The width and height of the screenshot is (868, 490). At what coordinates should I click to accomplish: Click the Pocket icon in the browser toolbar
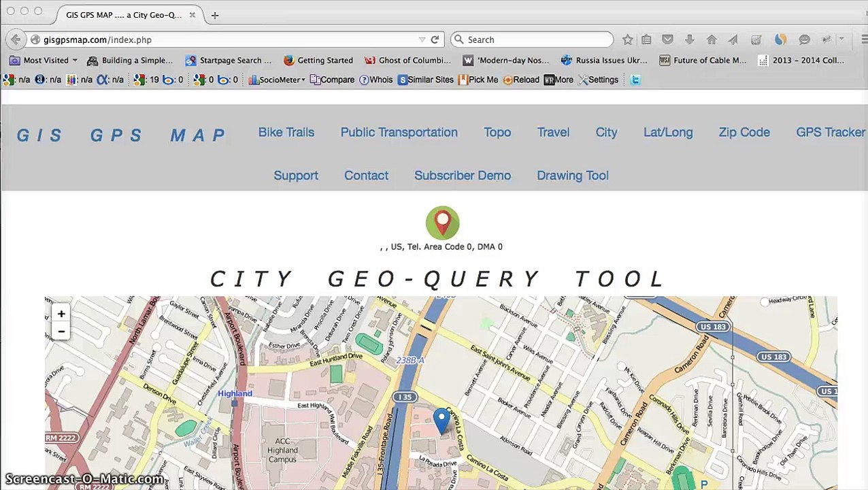667,39
